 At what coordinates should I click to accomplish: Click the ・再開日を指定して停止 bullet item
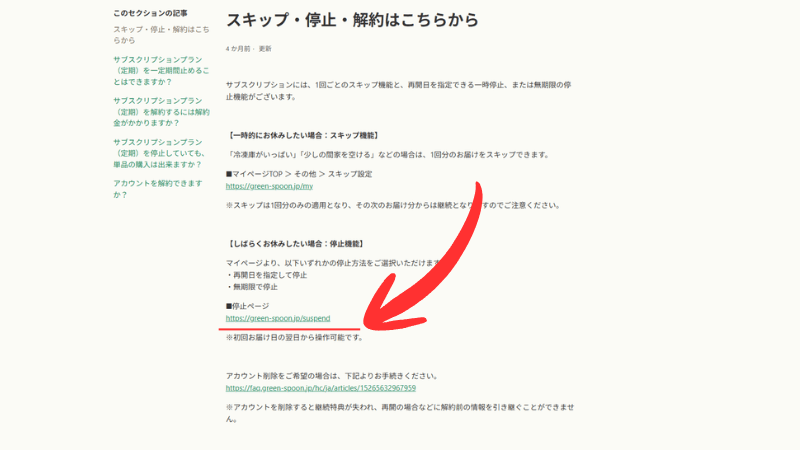click(x=270, y=274)
